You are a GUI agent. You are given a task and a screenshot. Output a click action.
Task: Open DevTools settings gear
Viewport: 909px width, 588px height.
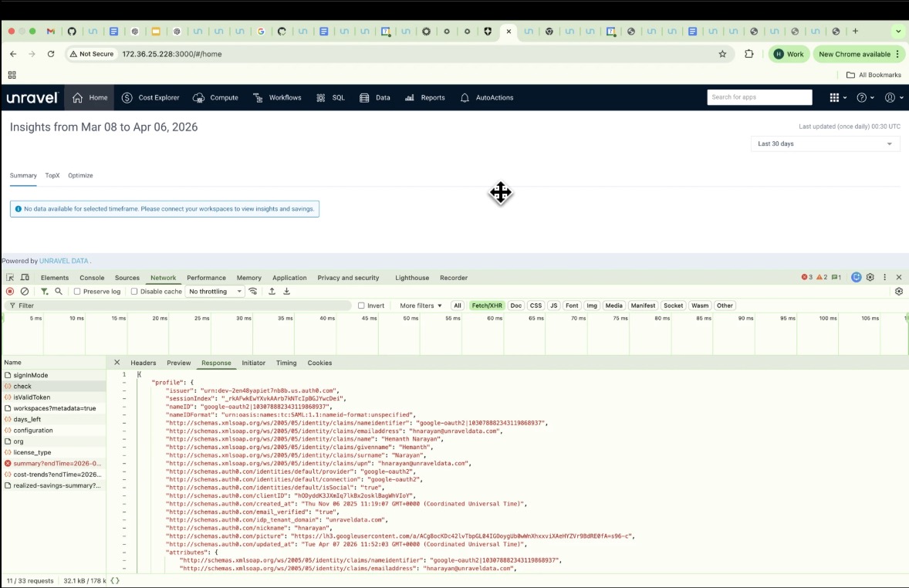870,278
